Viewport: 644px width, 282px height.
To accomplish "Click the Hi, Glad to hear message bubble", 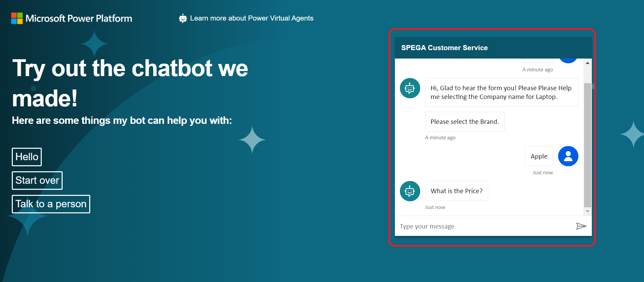I will (x=501, y=93).
